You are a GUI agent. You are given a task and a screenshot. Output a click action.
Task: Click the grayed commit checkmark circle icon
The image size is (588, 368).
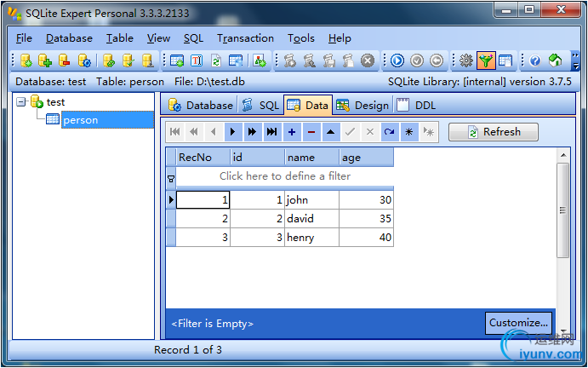[417, 60]
